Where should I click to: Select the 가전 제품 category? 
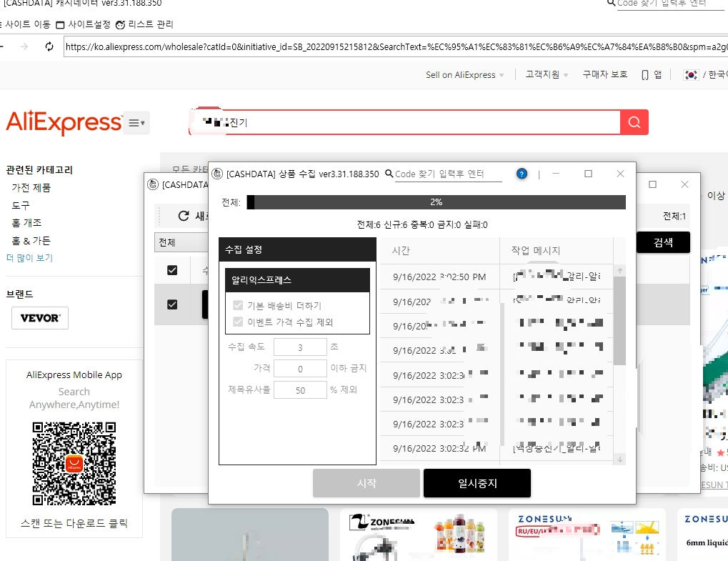click(31, 188)
